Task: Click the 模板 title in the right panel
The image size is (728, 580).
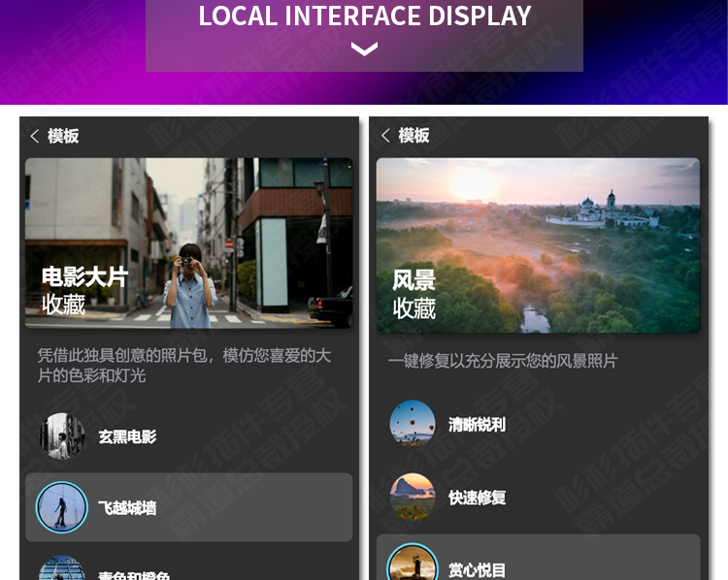Action: pos(414,136)
